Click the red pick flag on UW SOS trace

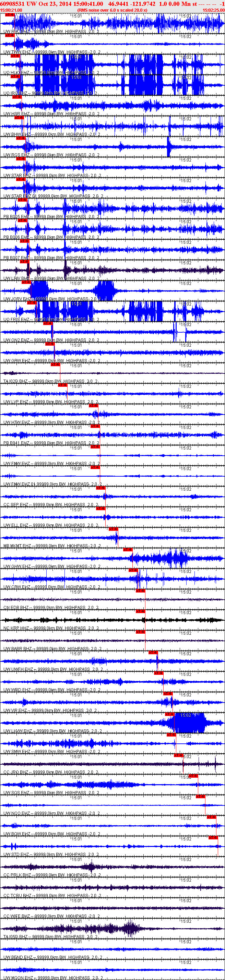pyautogui.click(x=193, y=776)
